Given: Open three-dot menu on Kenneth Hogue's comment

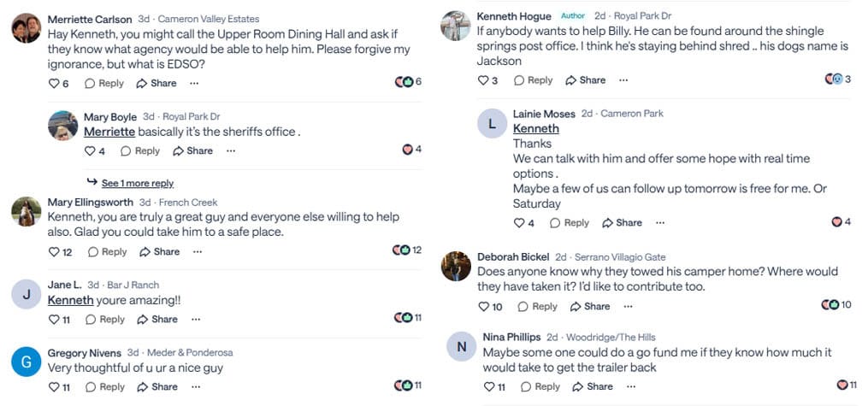Looking at the screenshot, I should click(x=623, y=80).
